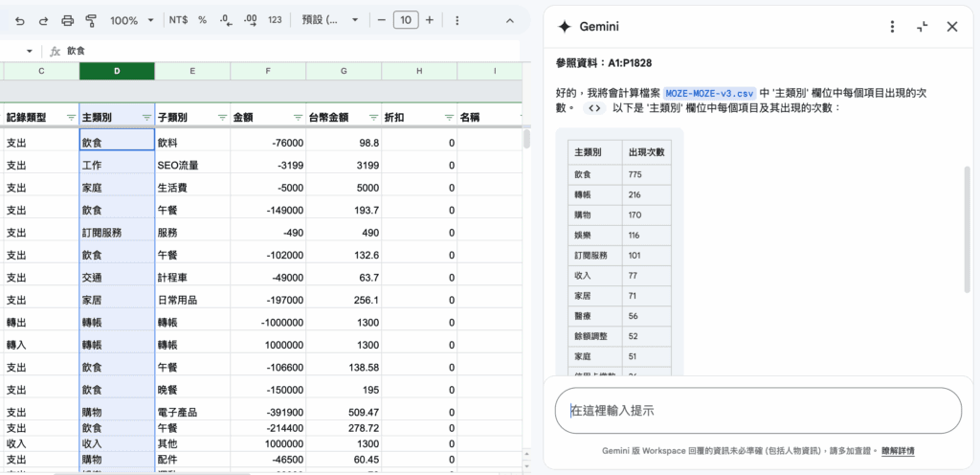Image resolution: width=980 pixels, height=475 pixels.
Task: Open the toolbar more options menu
Action: (x=457, y=21)
